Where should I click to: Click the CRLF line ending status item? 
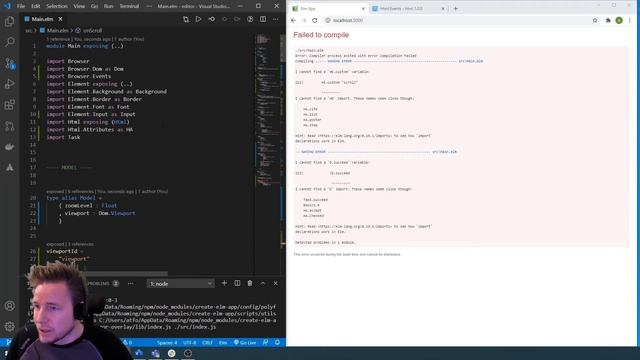207,343
